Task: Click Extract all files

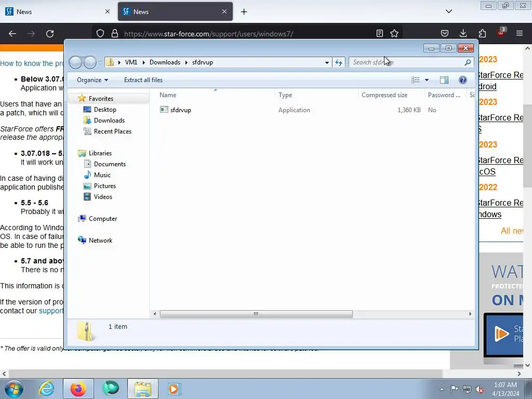Action: pos(143,80)
